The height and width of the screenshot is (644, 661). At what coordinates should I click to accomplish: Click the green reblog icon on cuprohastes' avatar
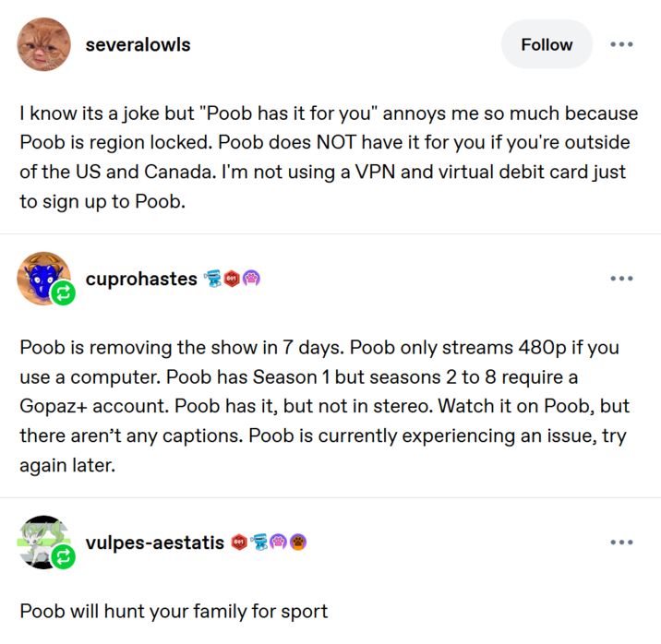tap(64, 293)
